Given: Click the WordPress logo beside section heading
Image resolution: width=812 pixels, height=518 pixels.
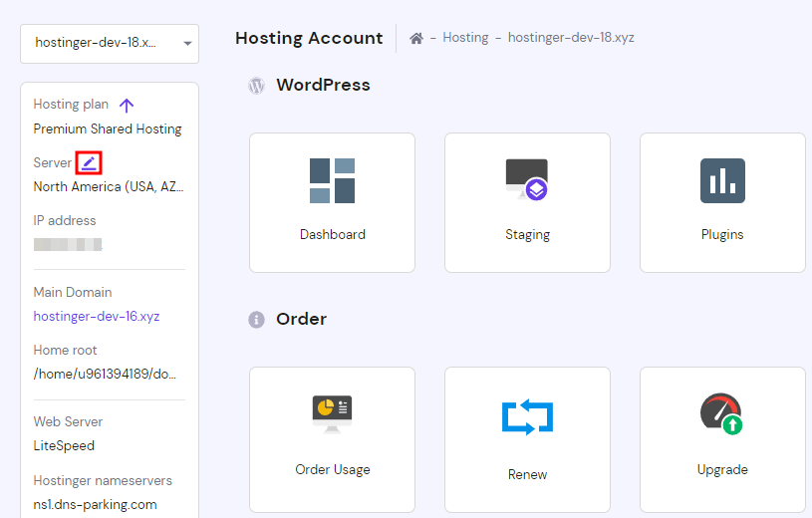Looking at the screenshot, I should coord(256,86).
